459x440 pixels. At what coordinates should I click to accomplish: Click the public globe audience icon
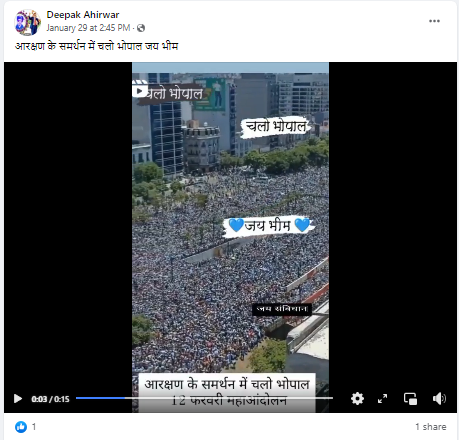[x=141, y=28]
